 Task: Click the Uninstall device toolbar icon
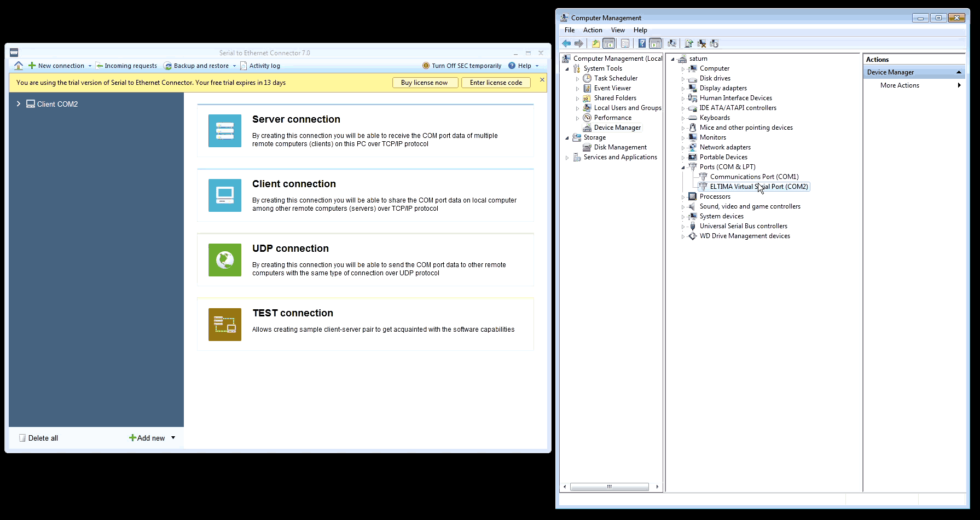pos(701,44)
